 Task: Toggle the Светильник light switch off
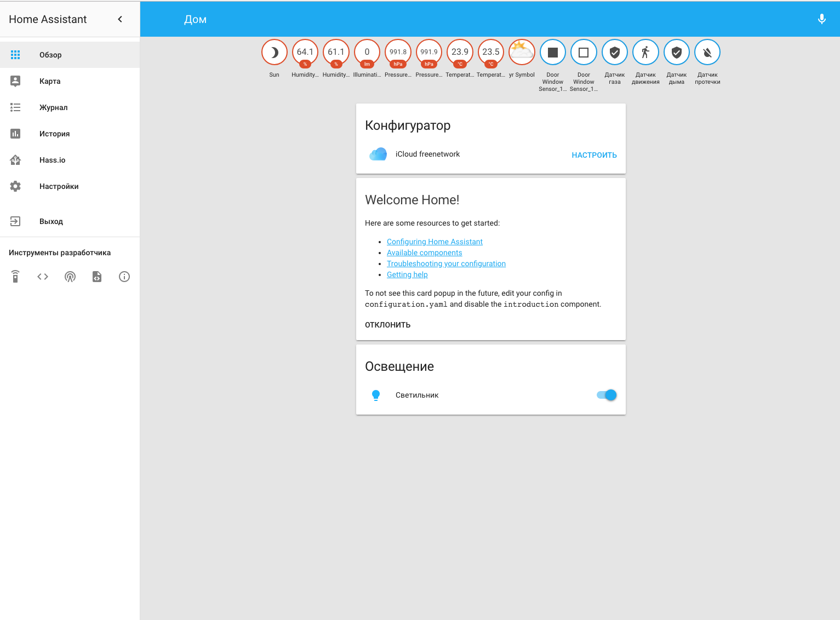(x=607, y=395)
